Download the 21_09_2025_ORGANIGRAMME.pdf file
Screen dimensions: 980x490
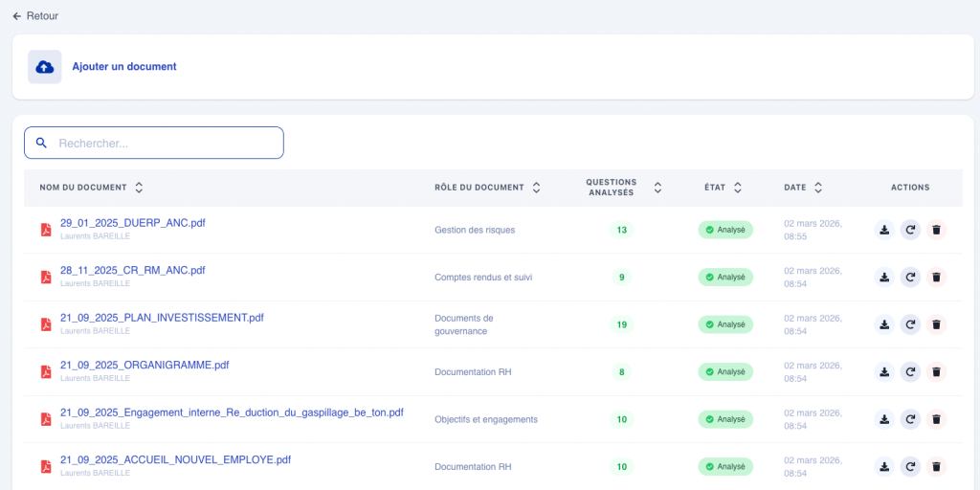pyautogui.click(x=884, y=371)
